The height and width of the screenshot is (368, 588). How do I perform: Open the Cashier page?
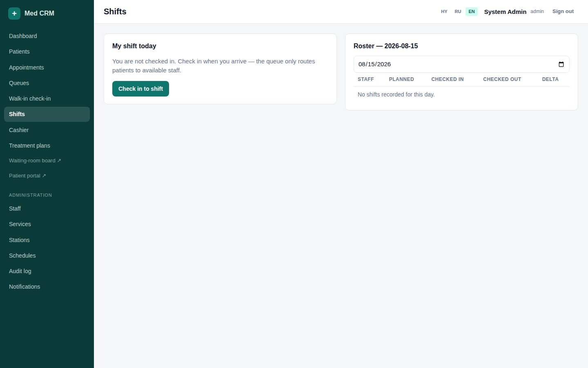(x=47, y=130)
